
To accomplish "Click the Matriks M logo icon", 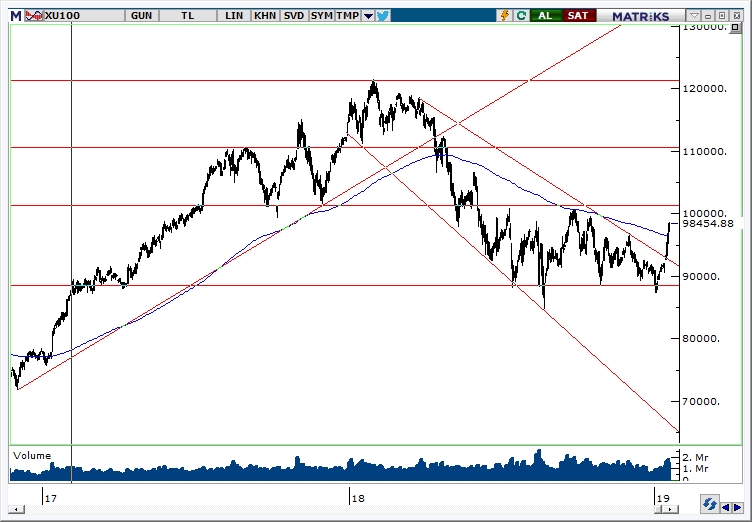I will click(16, 16).
